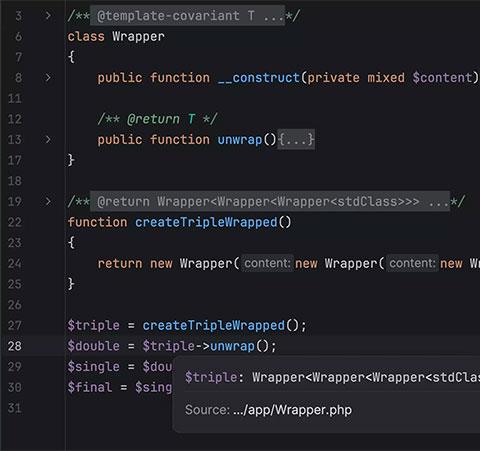The width and height of the screenshot is (480, 451).
Task: Click the $double variable on line 28
Action: tap(93, 346)
